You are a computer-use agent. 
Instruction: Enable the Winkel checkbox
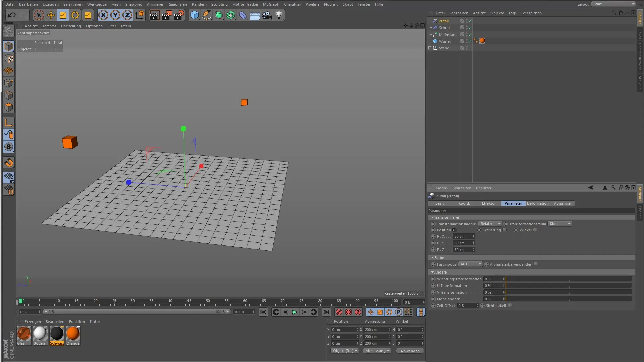[535, 230]
